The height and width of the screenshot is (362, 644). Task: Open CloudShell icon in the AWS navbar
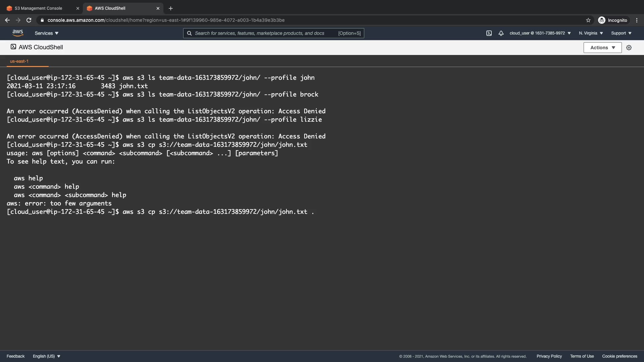pos(489,33)
